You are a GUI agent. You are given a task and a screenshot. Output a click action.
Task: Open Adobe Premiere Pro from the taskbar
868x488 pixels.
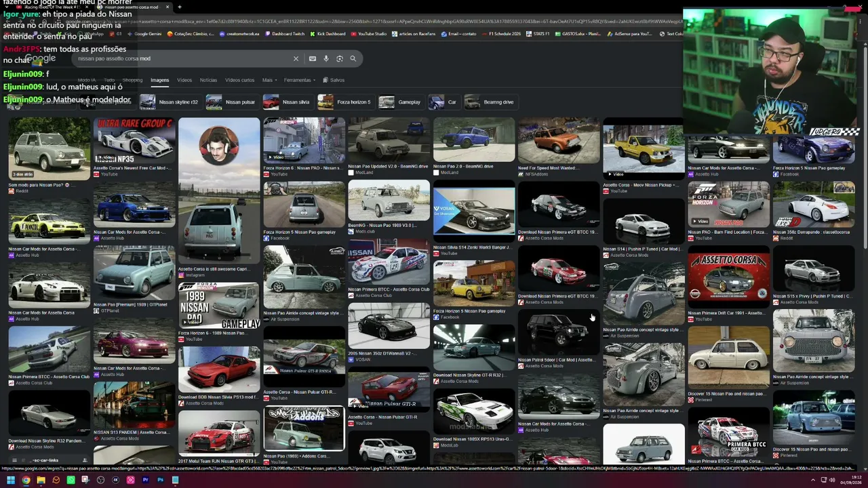(145, 480)
